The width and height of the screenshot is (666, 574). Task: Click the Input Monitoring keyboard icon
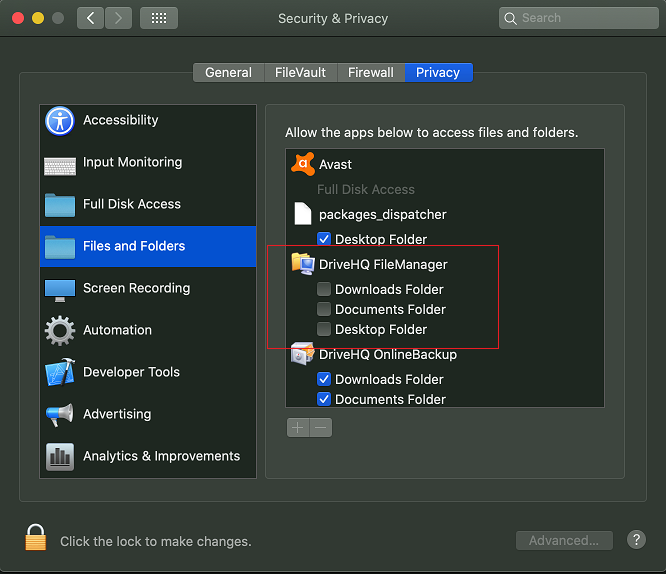pyautogui.click(x=60, y=166)
